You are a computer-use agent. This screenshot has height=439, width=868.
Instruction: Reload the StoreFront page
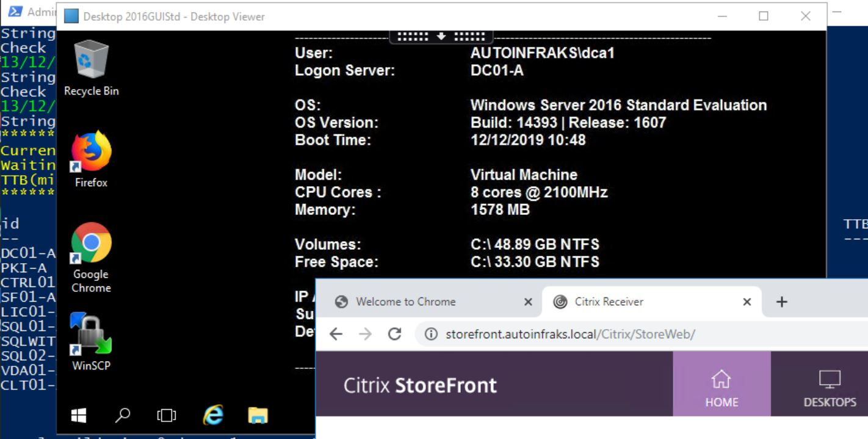pos(394,334)
